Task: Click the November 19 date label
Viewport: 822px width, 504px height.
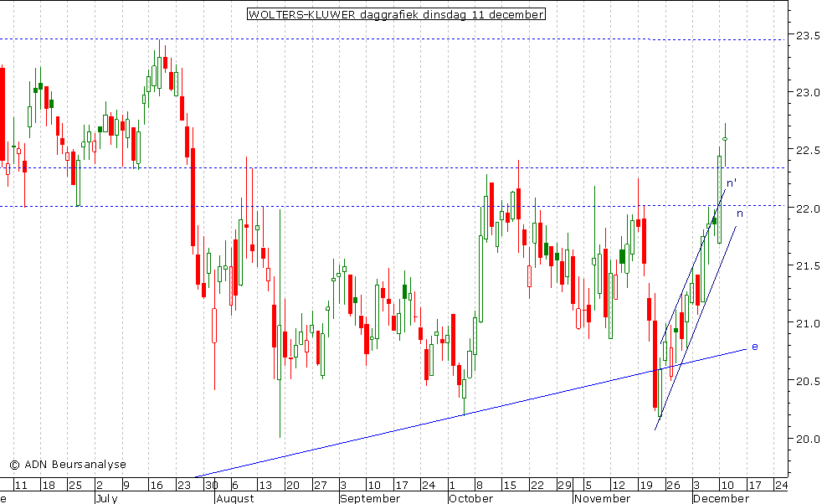Action: coord(646,485)
